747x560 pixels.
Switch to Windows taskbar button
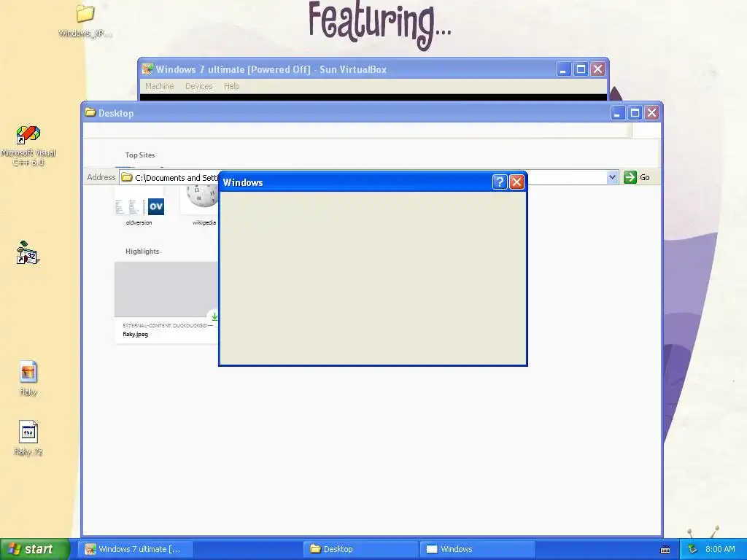[x=477, y=549]
